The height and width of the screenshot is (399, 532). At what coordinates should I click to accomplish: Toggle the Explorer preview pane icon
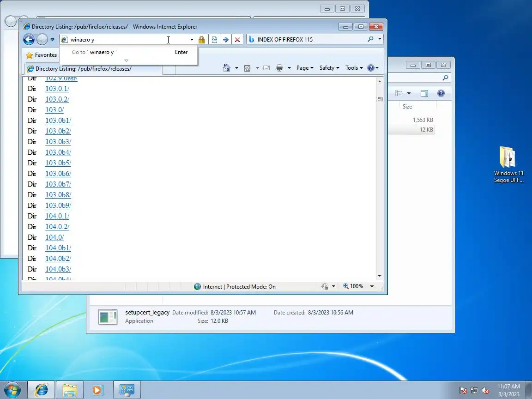tap(424, 93)
